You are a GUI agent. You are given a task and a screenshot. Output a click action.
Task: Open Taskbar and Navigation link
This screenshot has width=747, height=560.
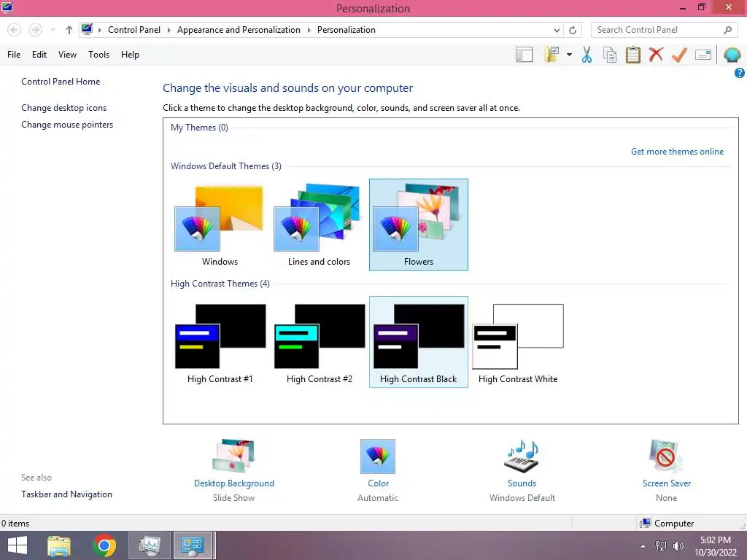66,494
